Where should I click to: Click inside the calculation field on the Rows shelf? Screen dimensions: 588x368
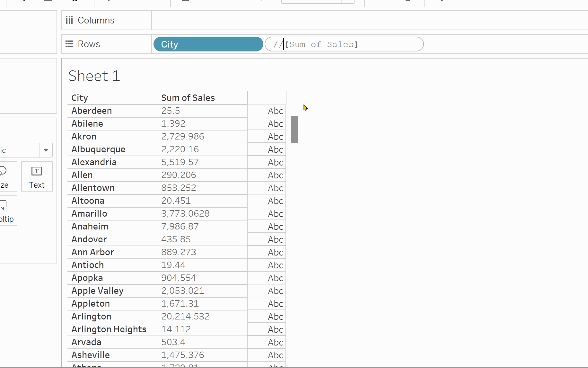[x=344, y=44]
